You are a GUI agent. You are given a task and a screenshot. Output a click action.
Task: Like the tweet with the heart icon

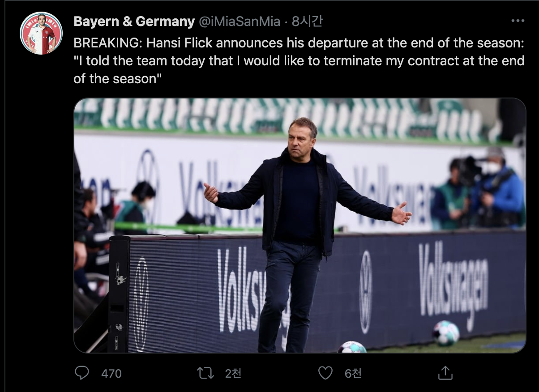[325, 373]
